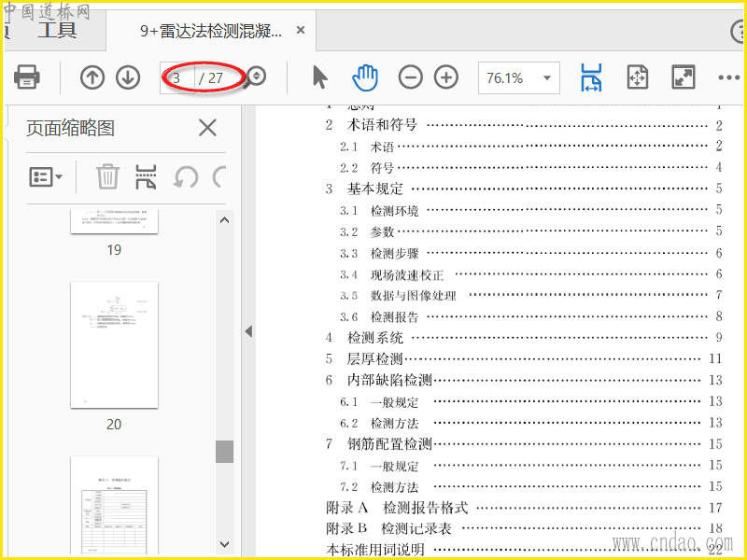Click 7.1 一般规定 entry
The image size is (747, 560).
pyautogui.click(x=531, y=465)
